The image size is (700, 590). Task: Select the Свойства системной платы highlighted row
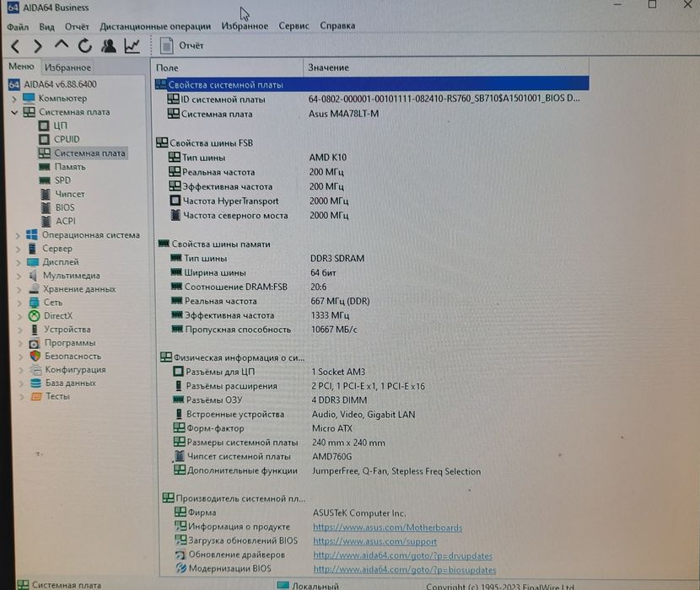[372, 84]
